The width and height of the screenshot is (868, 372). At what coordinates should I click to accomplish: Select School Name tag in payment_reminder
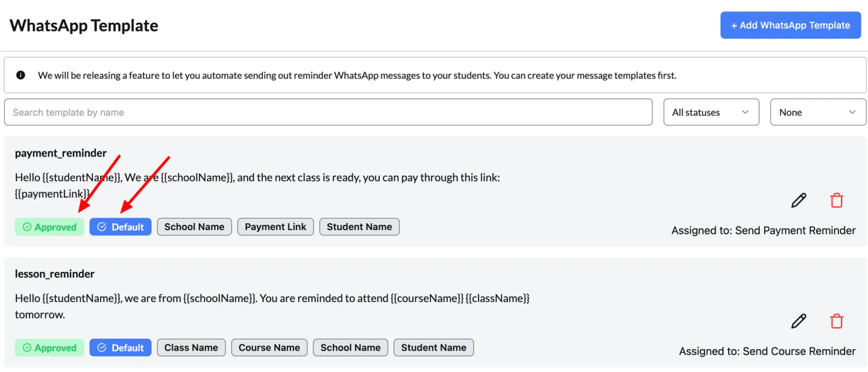[x=194, y=227]
